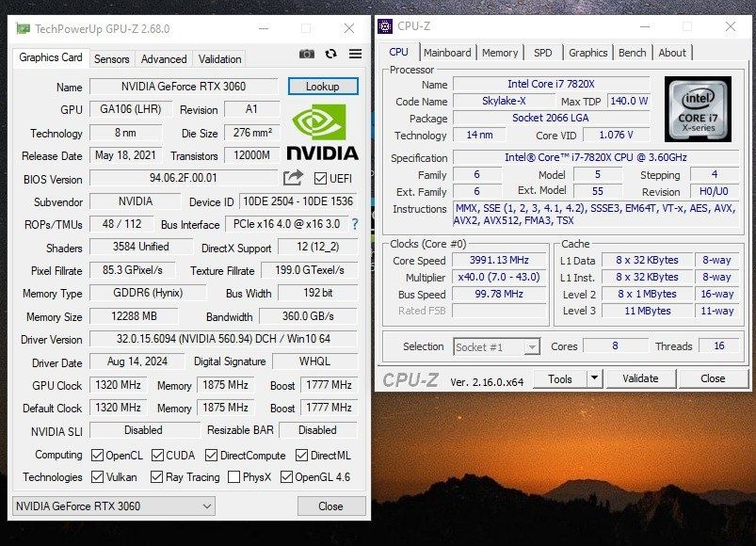Click the Core Speed value 3991.13 MHz
Viewport: 756px width, 546px height.
click(499, 260)
